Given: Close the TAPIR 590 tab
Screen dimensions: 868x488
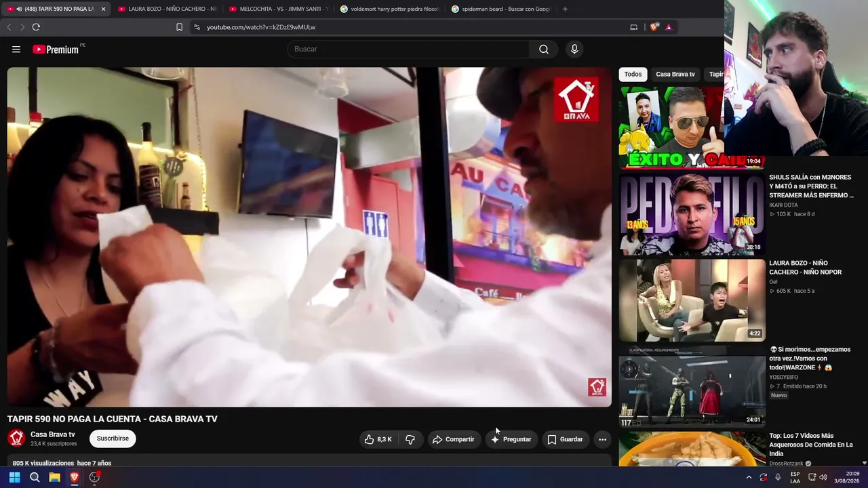Looking at the screenshot, I should click(103, 9).
